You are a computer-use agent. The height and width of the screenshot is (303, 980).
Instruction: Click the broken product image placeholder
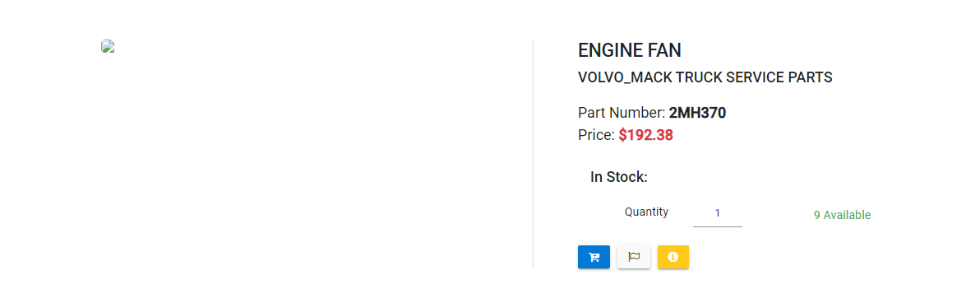pyautogui.click(x=108, y=46)
